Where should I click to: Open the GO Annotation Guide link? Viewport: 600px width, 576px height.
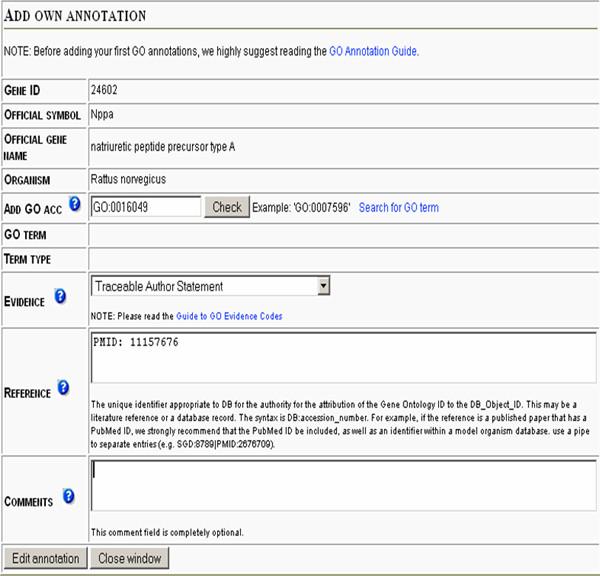tap(373, 51)
